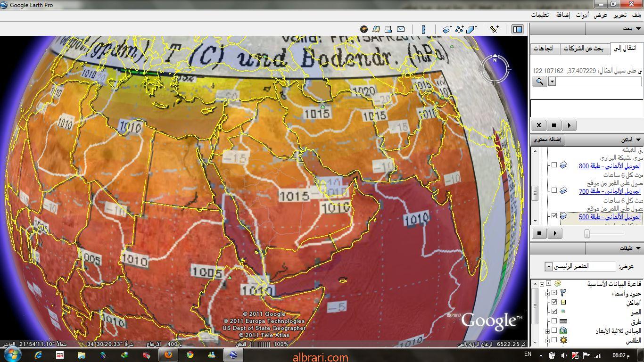Open the عرض view dropdown
Image resolution: width=644 pixels, height=362 pixels.
(x=549, y=267)
